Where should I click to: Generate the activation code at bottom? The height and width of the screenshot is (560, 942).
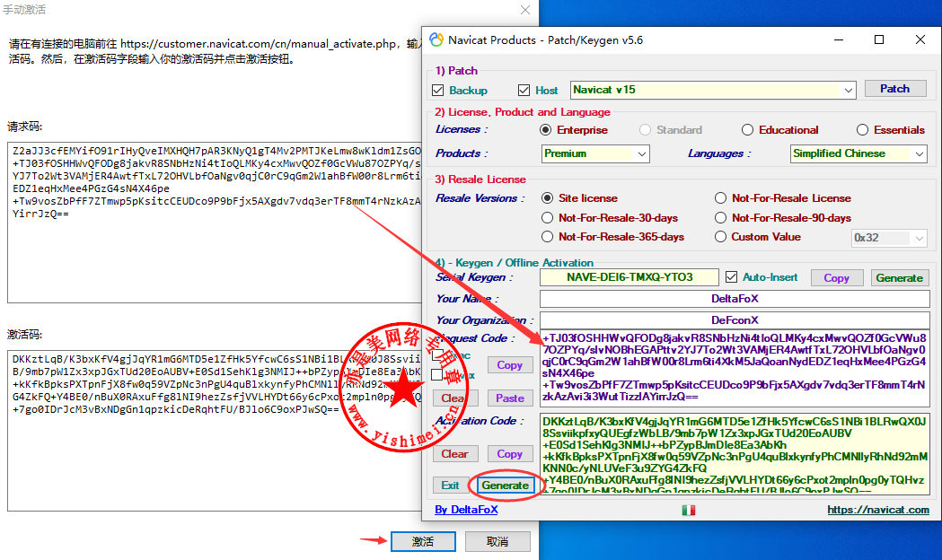[506, 485]
